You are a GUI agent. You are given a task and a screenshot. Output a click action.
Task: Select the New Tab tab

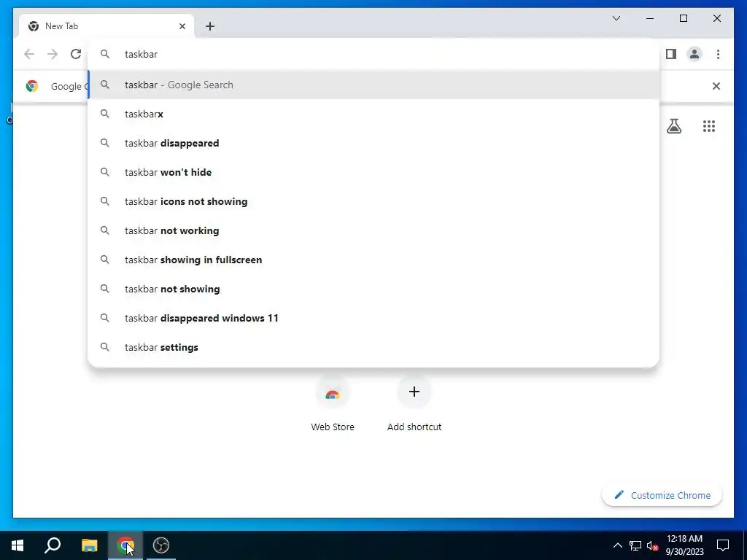coord(107,26)
